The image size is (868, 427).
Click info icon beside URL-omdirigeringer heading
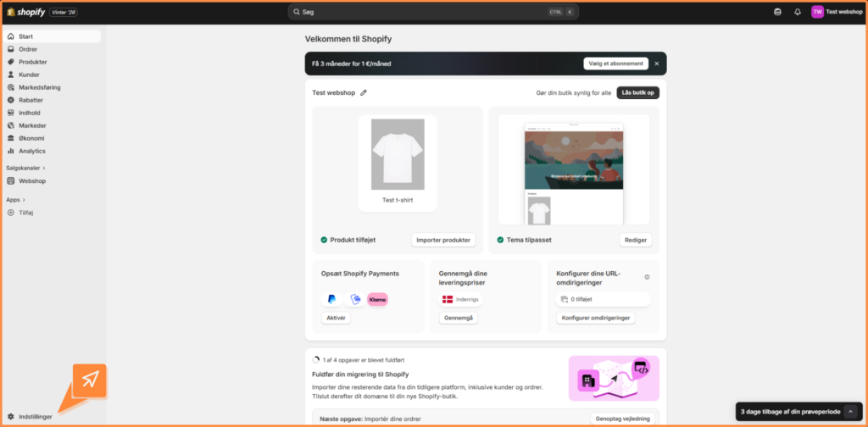647,277
